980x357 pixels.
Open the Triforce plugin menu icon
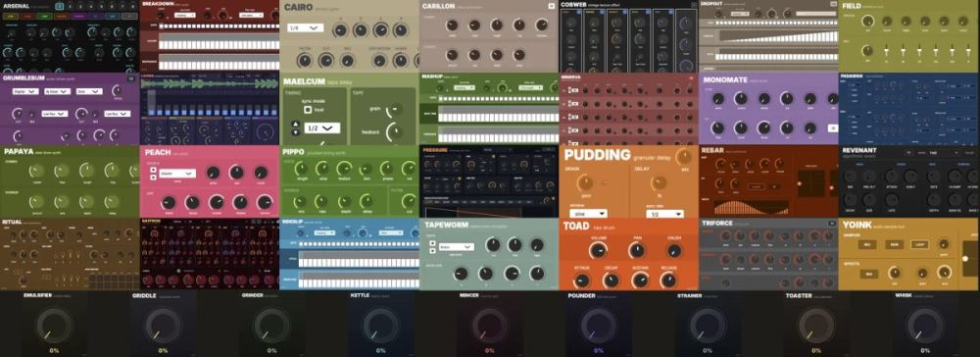coord(832,224)
